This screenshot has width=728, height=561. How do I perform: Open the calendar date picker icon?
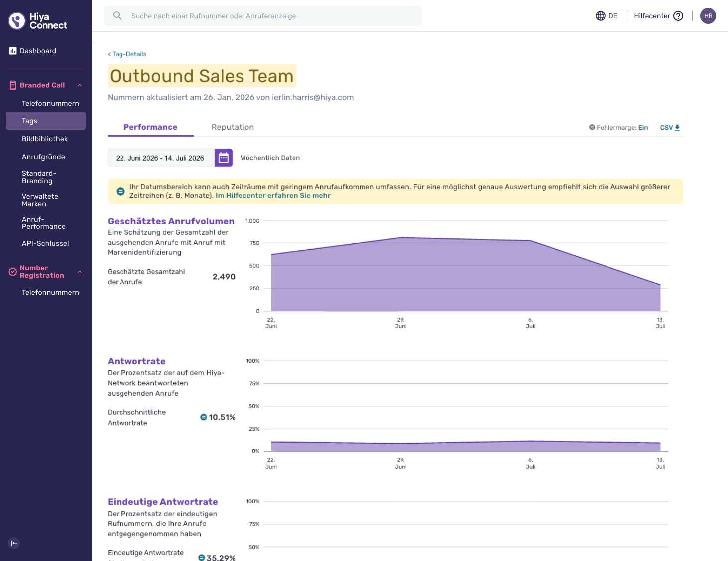coord(224,158)
